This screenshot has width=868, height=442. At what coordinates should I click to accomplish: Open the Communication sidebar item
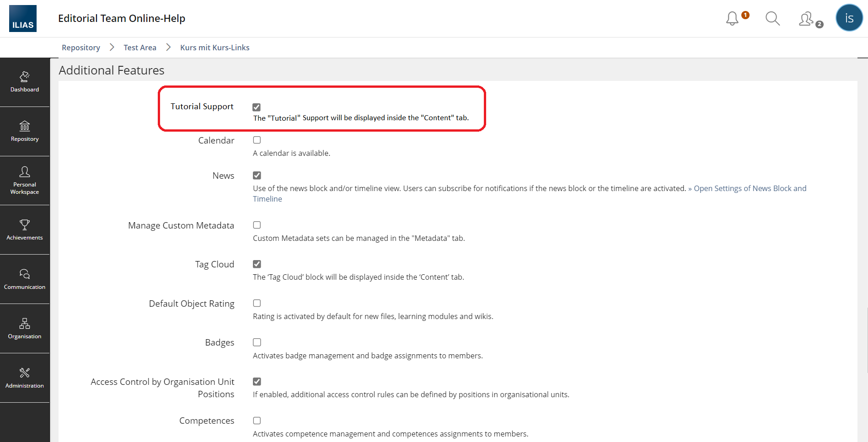25,279
